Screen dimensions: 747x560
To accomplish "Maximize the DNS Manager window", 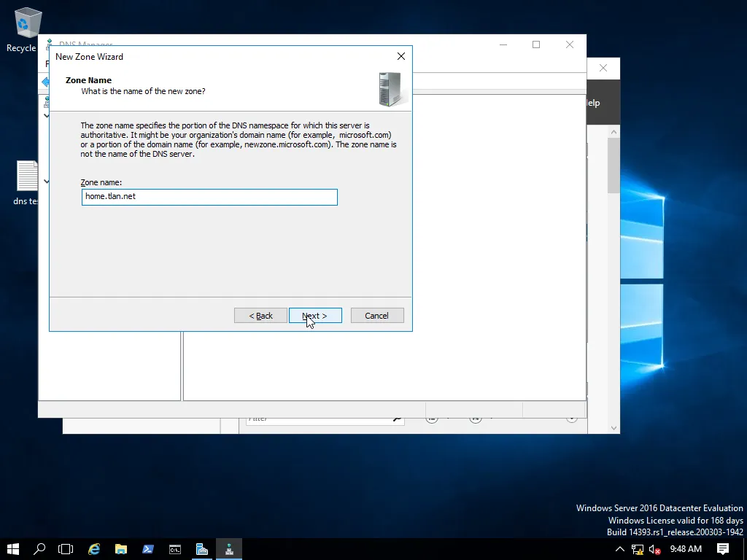I will (536, 44).
